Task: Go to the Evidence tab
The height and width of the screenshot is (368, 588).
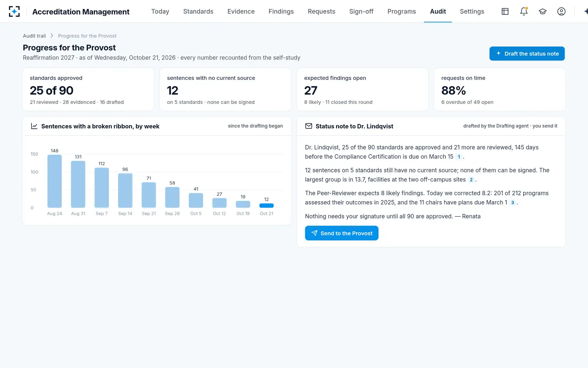Action: coord(241,11)
